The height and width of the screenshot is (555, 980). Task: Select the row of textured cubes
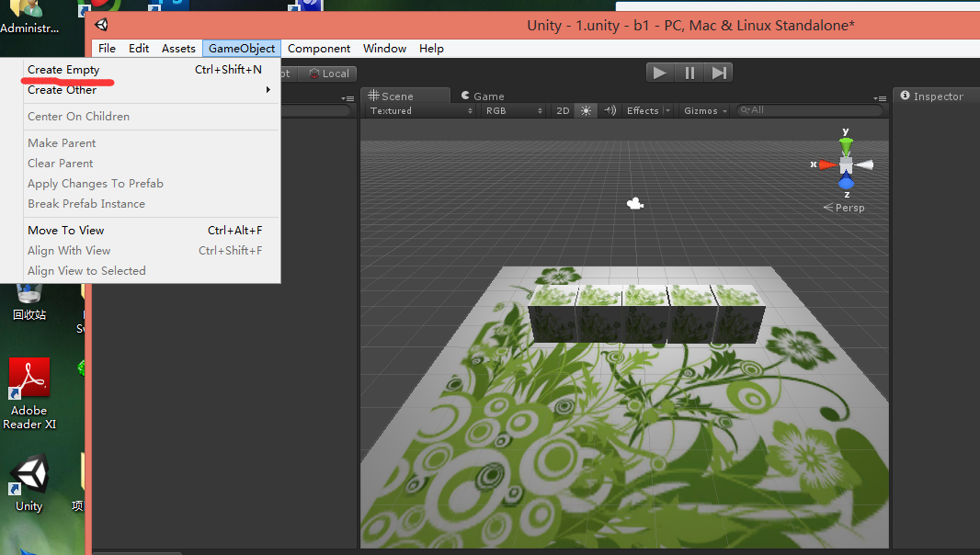(x=646, y=313)
